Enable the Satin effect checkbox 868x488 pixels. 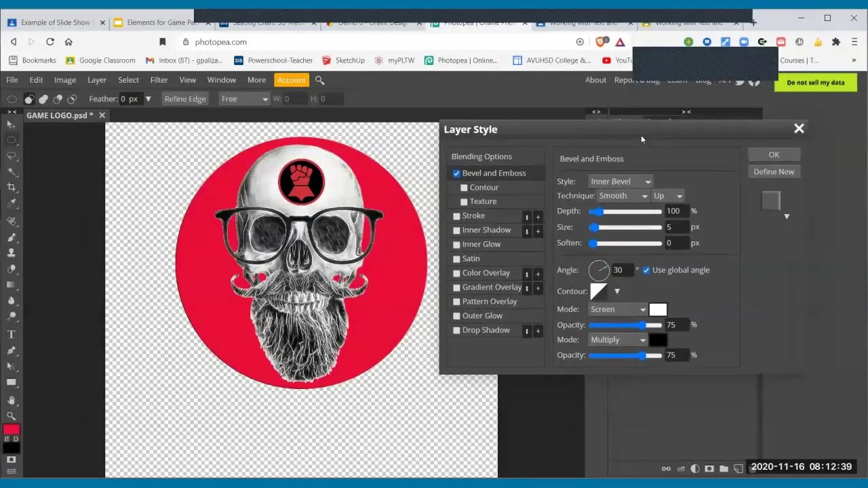click(x=456, y=259)
